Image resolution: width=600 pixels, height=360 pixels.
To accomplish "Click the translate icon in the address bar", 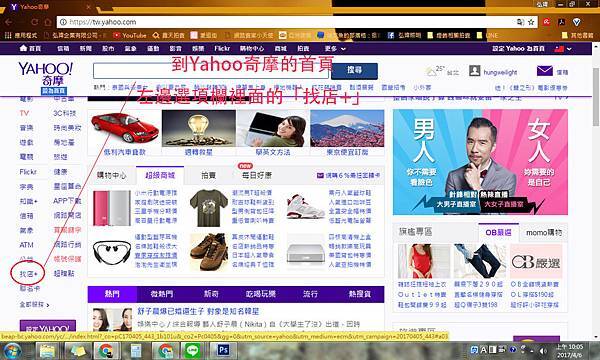I will (520, 22).
